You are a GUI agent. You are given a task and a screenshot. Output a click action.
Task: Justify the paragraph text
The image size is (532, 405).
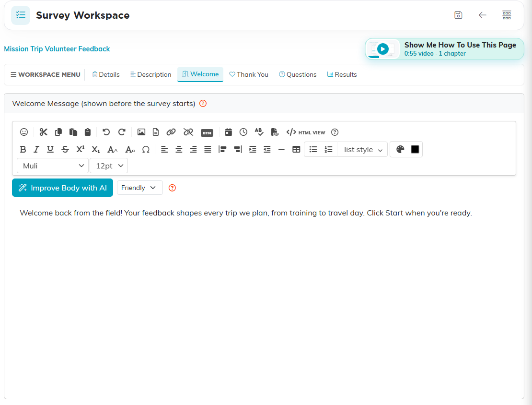pyautogui.click(x=208, y=150)
